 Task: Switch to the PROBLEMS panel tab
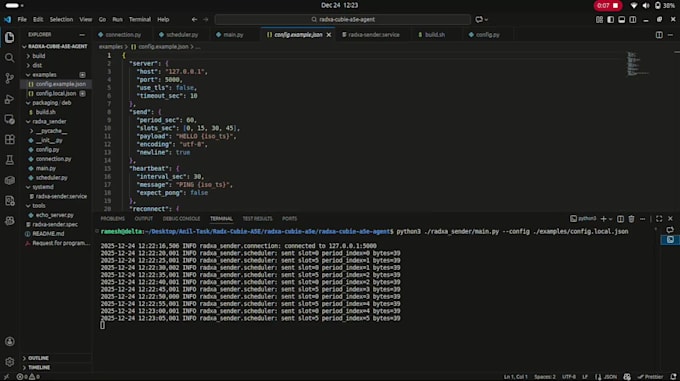coord(113,219)
